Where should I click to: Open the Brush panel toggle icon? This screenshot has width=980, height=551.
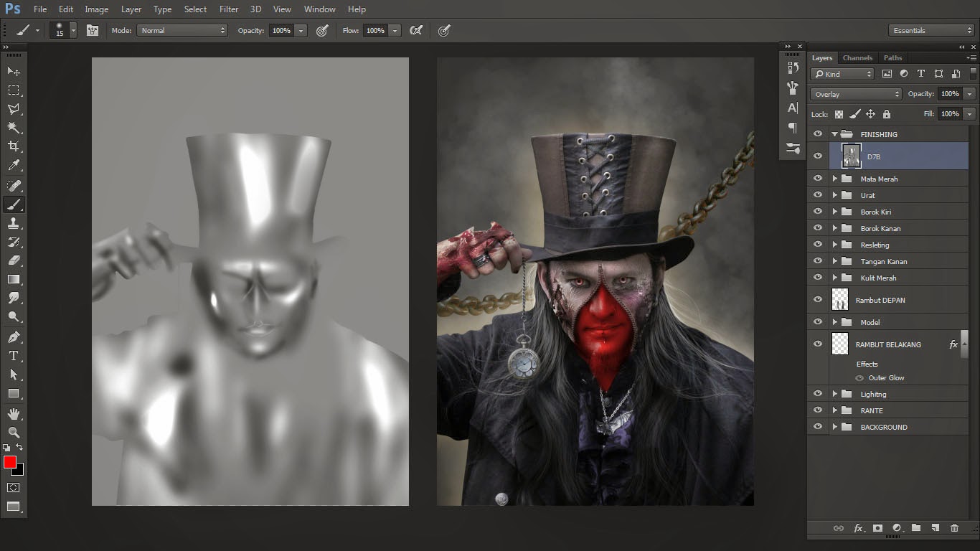(93, 31)
